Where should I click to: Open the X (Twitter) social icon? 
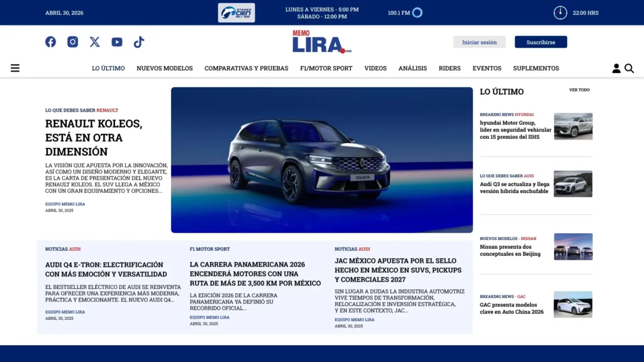point(95,42)
